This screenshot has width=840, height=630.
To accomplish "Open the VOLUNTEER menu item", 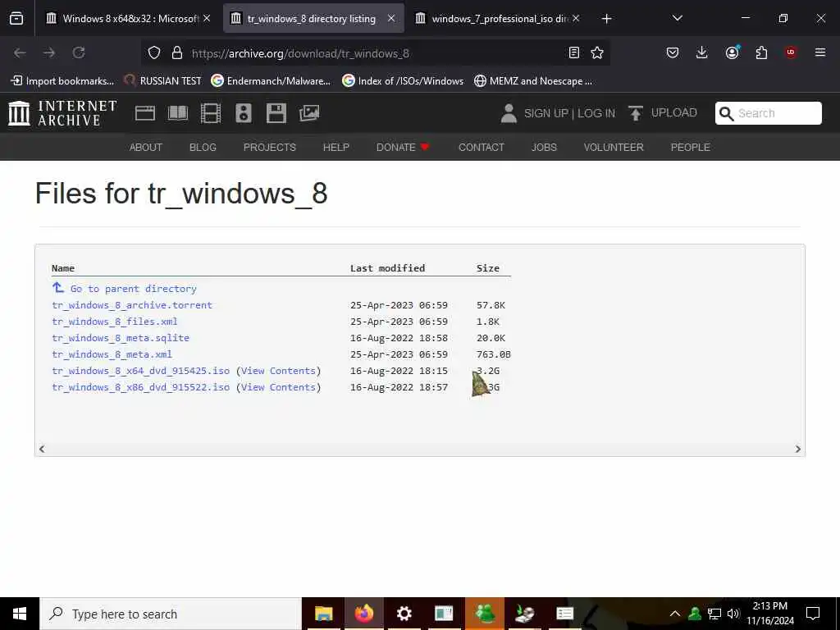I will point(614,148).
